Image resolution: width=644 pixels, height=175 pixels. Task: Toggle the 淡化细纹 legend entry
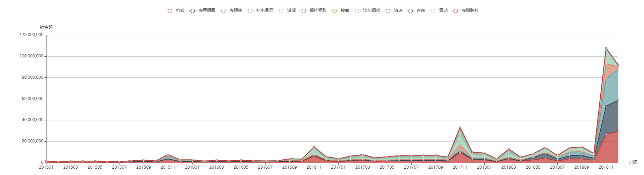[366, 10]
